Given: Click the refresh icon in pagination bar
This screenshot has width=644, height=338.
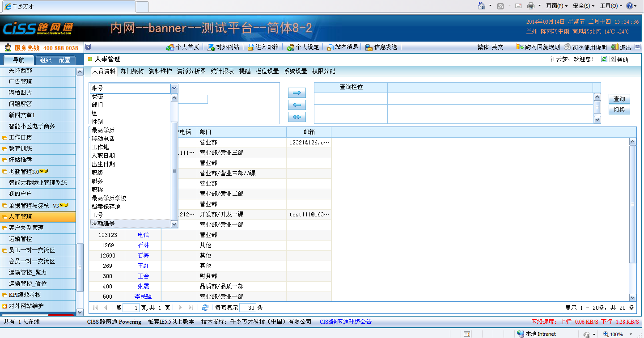Looking at the screenshot, I should [205, 308].
